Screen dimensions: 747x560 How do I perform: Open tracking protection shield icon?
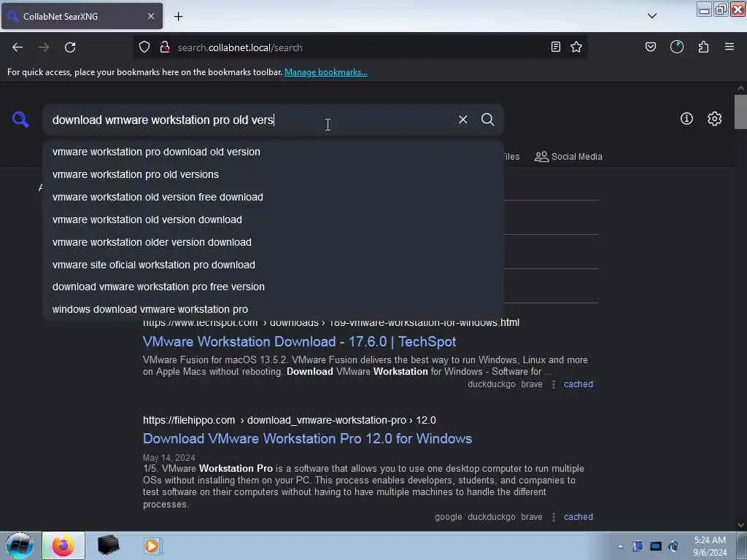point(144,47)
